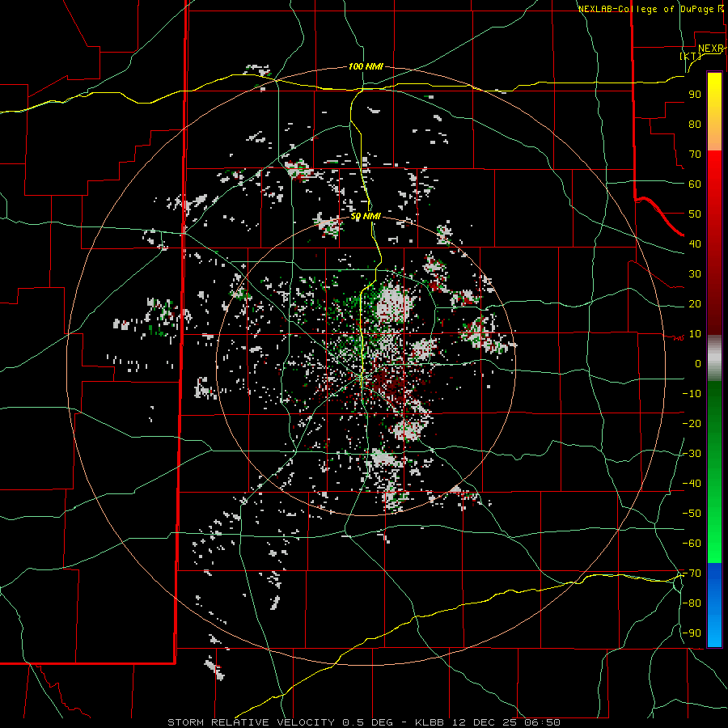
Task: Click the positive 80 value on velocity scale
Action: click(x=695, y=124)
